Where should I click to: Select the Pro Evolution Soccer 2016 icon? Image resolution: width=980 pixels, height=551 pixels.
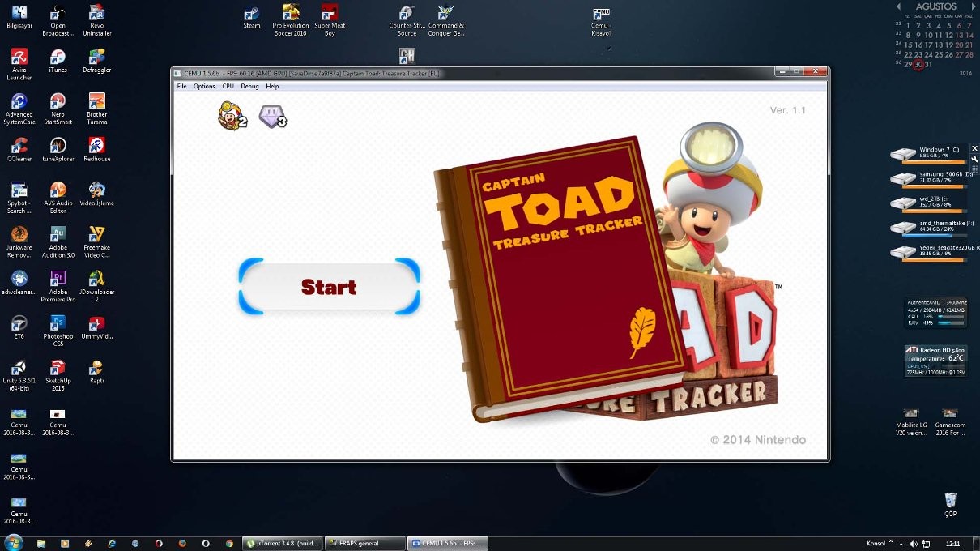[x=290, y=21]
